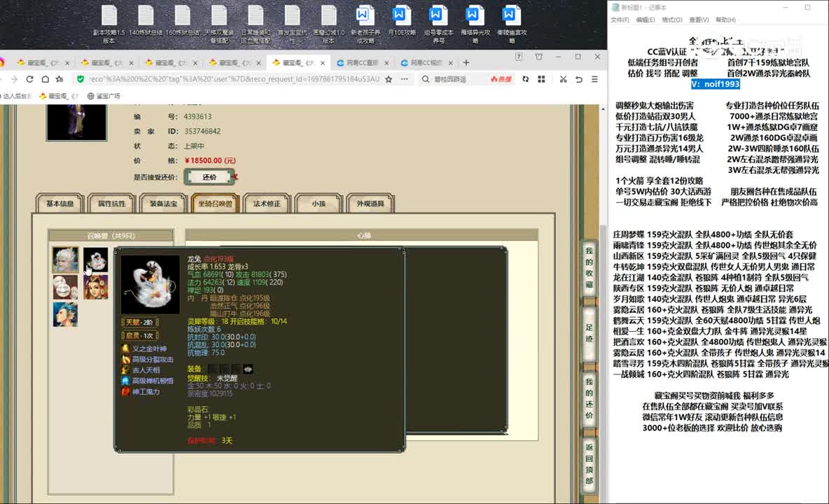Viewport: 829px width, 504px height.
Task: Open the bookmarks list star icon
Action: 60,79
